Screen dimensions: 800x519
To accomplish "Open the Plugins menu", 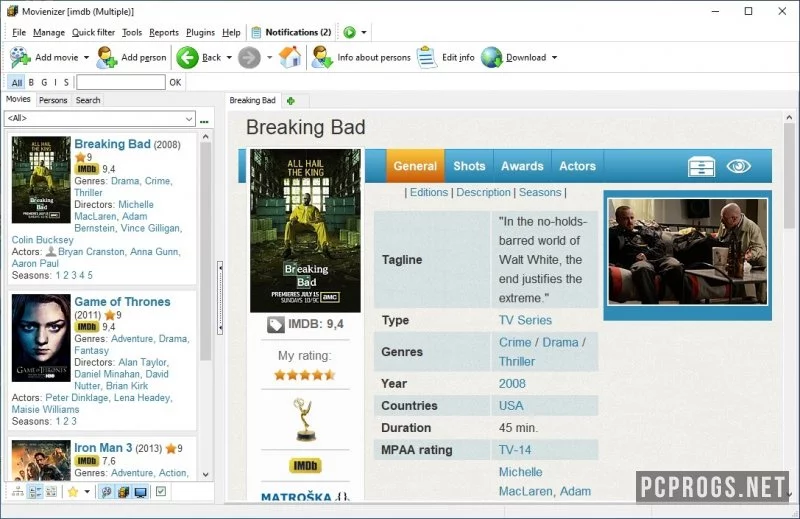I will pyautogui.click(x=201, y=32).
